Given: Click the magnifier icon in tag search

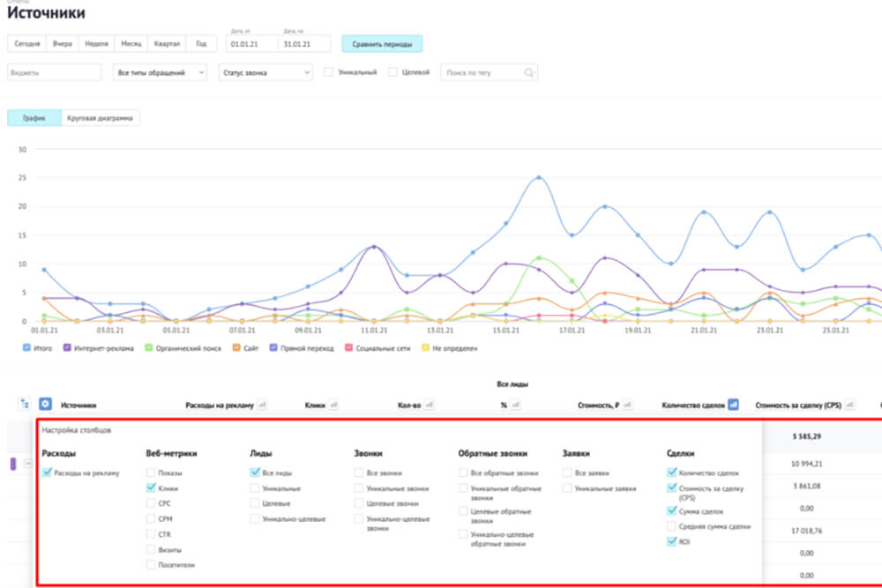Looking at the screenshot, I should pos(528,72).
